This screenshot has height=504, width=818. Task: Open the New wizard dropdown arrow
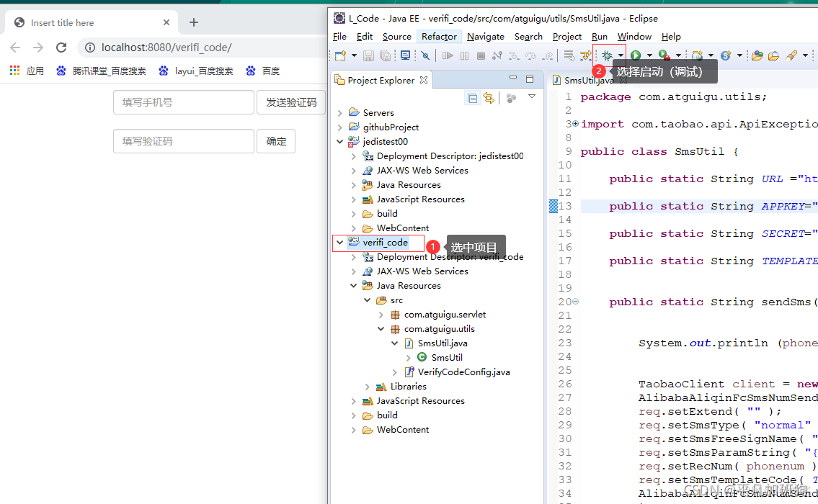pyautogui.click(x=354, y=55)
